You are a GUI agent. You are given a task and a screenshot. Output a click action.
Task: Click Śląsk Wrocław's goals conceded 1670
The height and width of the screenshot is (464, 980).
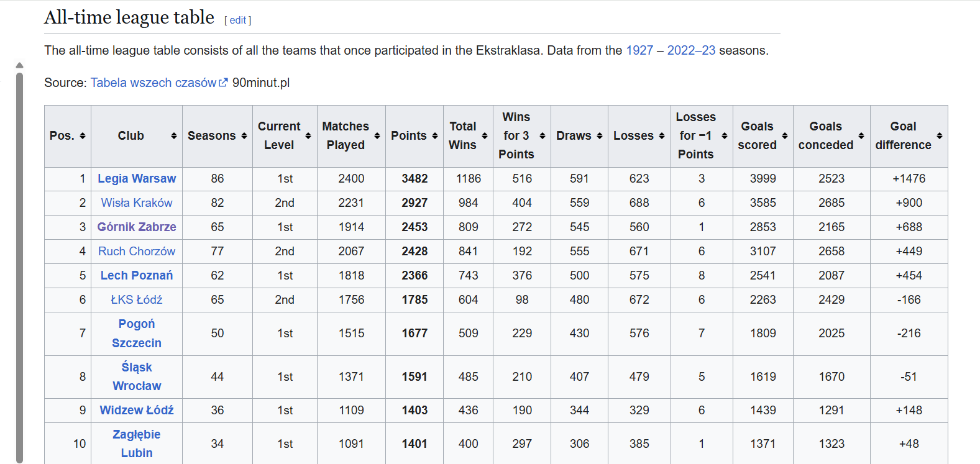tap(831, 377)
